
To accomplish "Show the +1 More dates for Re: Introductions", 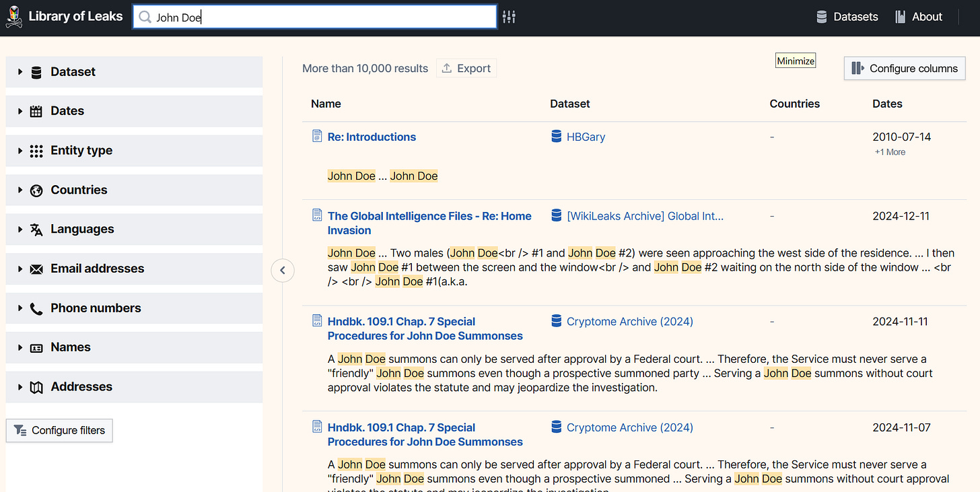I will pyautogui.click(x=890, y=152).
